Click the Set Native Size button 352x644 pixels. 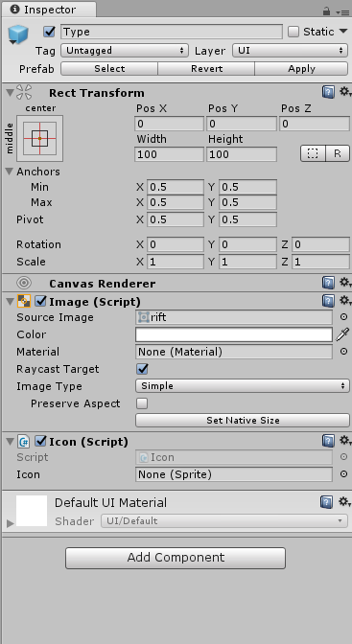pos(243,420)
